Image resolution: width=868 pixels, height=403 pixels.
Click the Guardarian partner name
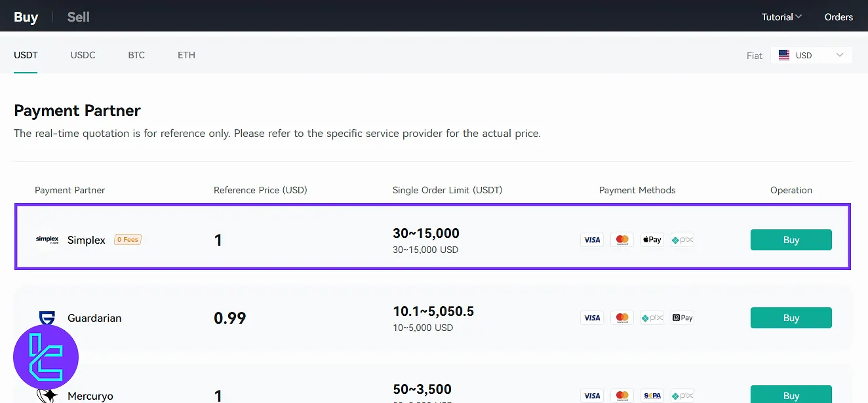pos(94,318)
